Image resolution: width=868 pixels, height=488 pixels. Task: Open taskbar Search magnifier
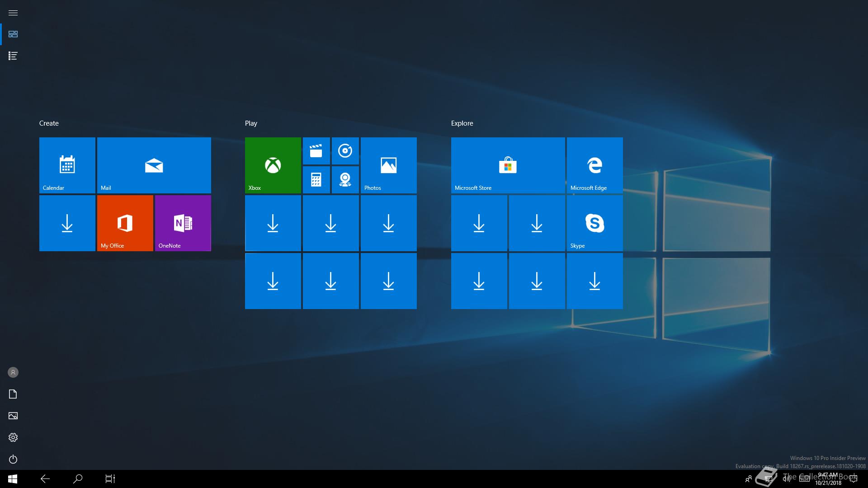click(x=78, y=479)
